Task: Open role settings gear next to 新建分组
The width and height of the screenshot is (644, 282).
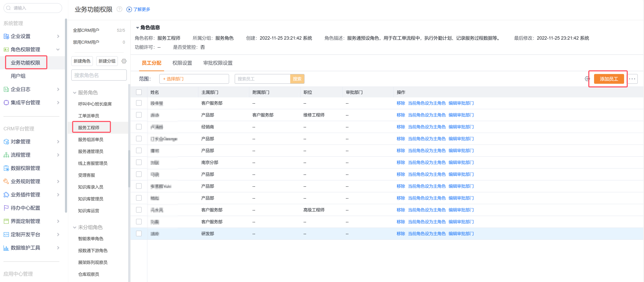Action: (x=124, y=61)
